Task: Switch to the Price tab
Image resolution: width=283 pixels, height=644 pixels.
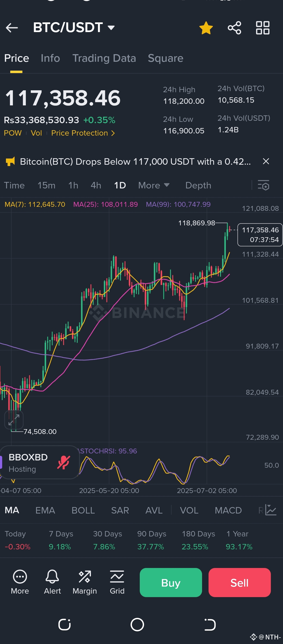Action: (16, 58)
